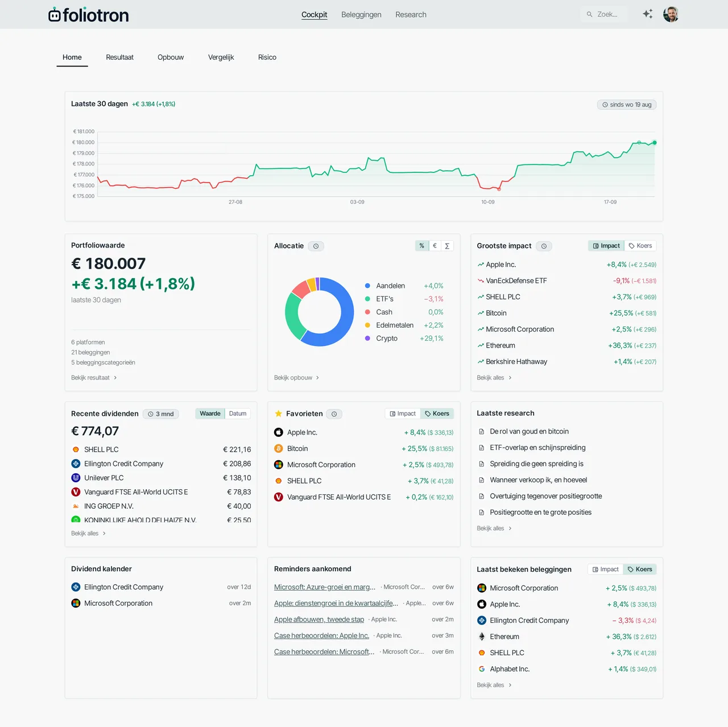Image resolution: width=728 pixels, height=727 pixels.
Task: Click the purple Crypto legend dot
Action: point(367,338)
